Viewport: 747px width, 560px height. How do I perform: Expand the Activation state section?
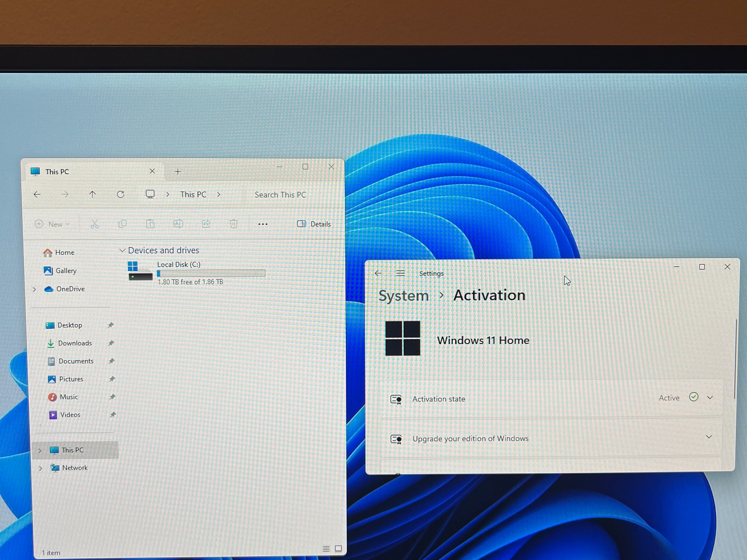[x=551, y=398]
